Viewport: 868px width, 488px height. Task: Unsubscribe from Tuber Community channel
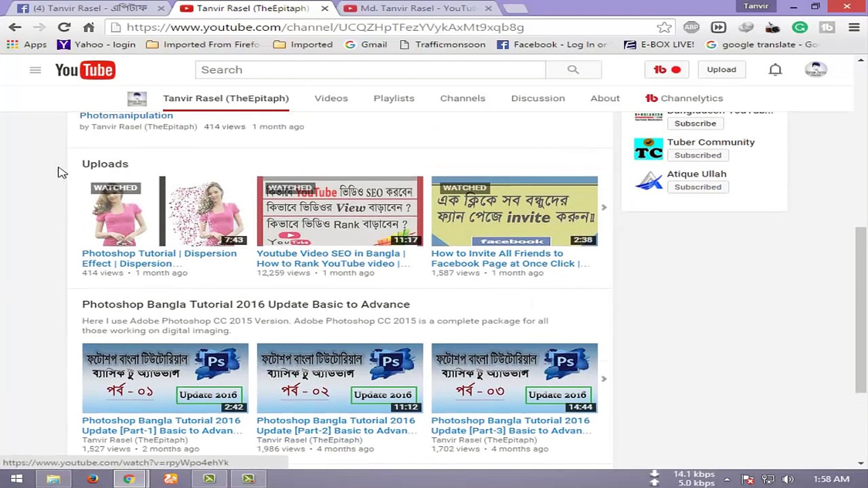tap(698, 155)
